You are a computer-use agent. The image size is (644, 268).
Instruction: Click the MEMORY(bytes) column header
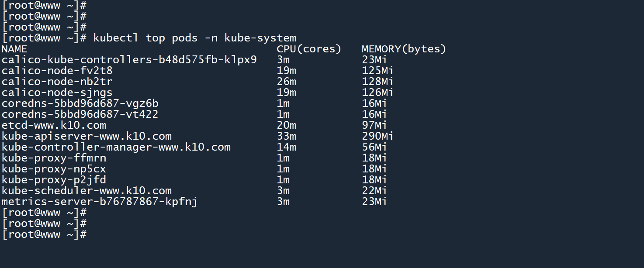[404, 49]
